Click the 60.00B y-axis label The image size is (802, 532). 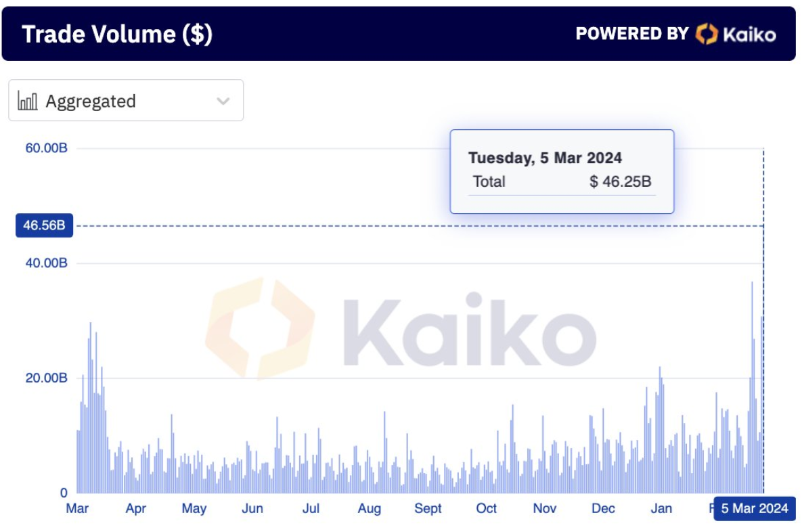[x=46, y=148]
